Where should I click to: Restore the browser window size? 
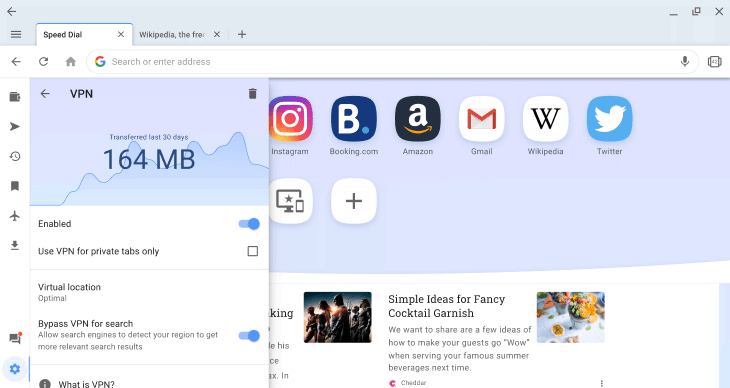pyautogui.click(x=696, y=11)
